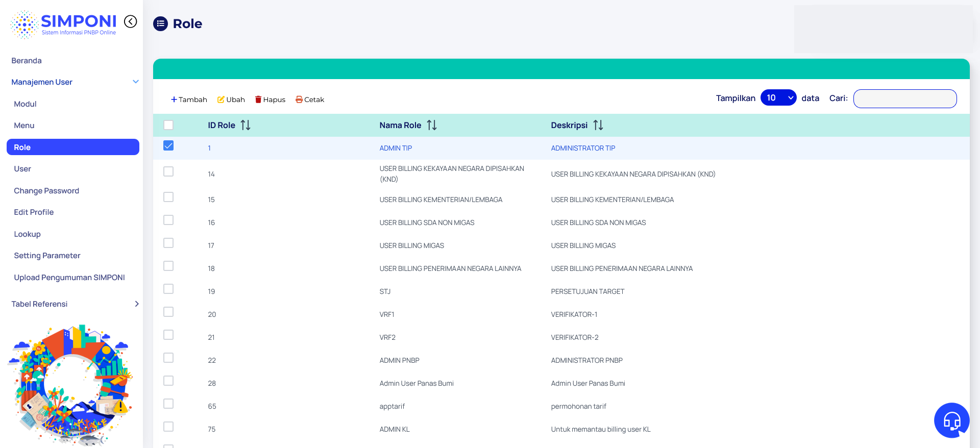Viewport: 980px width, 448px height.
Task: Open the Tampilkan rows count dropdown
Action: 778,98
